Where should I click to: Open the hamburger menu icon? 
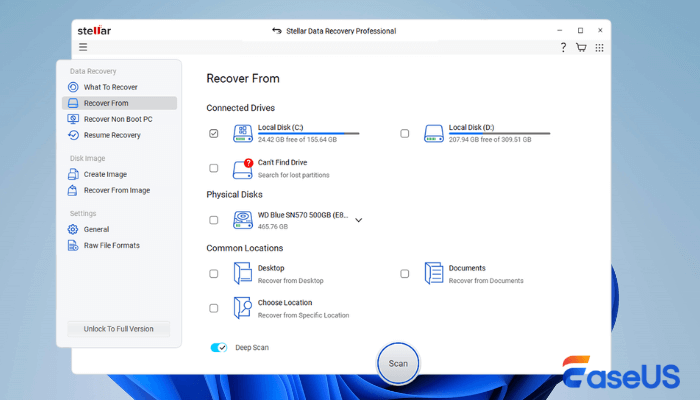83,47
